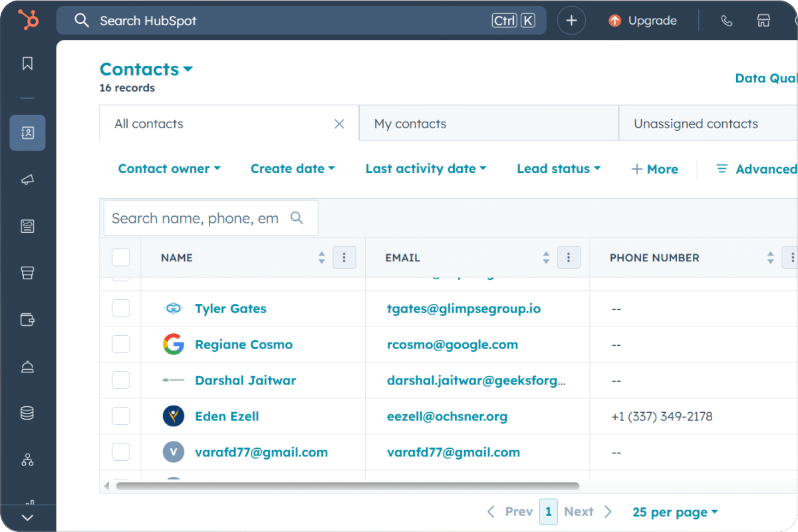Toggle the select-all contacts header checkbox

(x=121, y=257)
